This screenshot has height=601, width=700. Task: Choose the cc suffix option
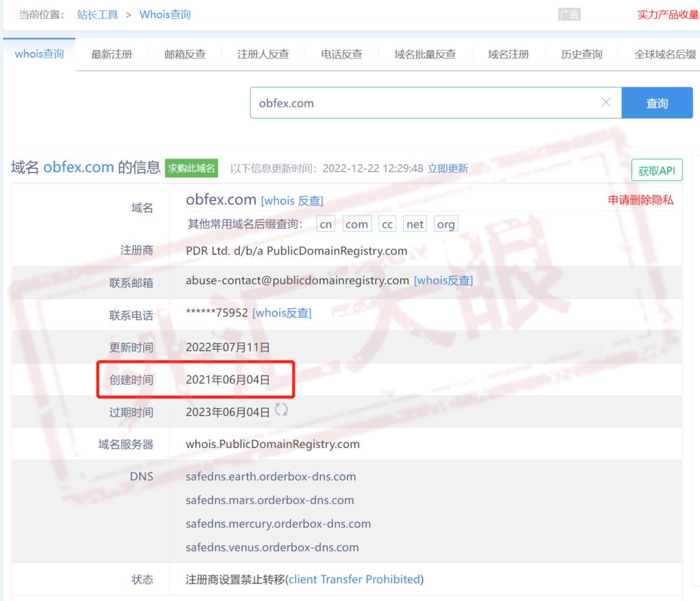pyautogui.click(x=387, y=224)
